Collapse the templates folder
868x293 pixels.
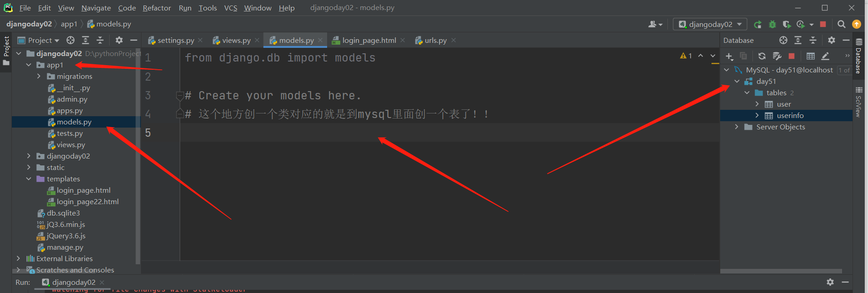click(x=29, y=179)
